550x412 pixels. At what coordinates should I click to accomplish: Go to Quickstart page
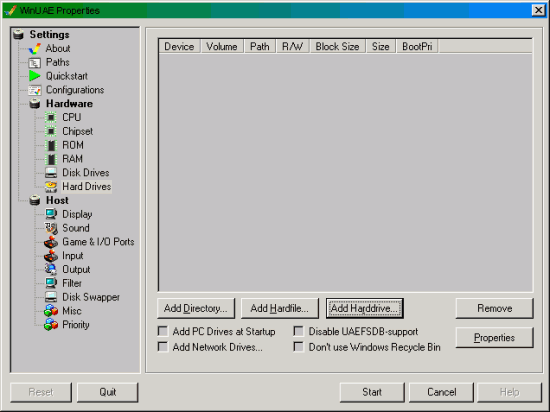pos(67,76)
